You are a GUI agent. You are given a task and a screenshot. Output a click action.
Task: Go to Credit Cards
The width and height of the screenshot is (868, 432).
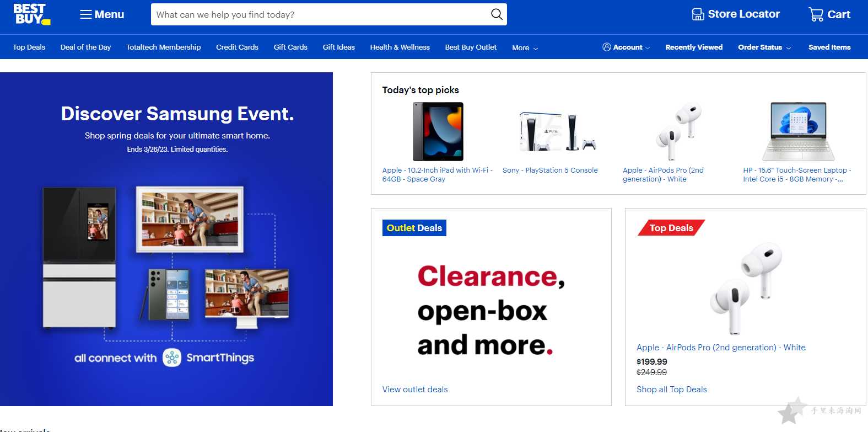237,47
